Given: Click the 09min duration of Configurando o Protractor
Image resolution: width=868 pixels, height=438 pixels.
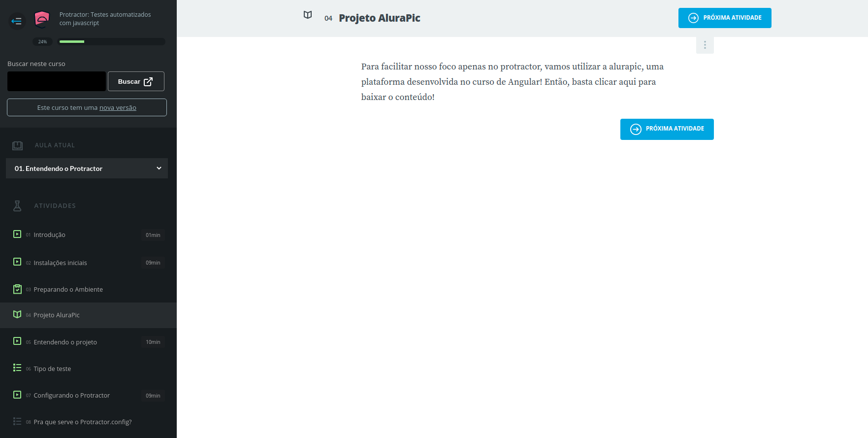Looking at the screenshot, I should coord(153,396).
